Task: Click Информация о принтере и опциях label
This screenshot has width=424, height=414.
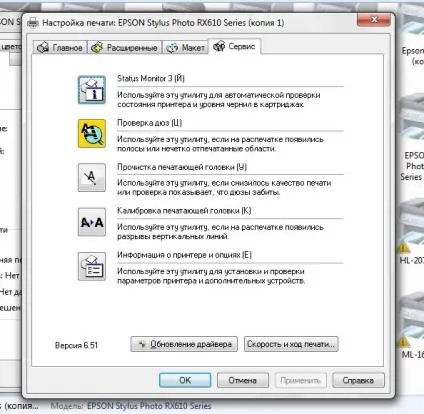Action: pyautogui.click(x=184, y=255)
